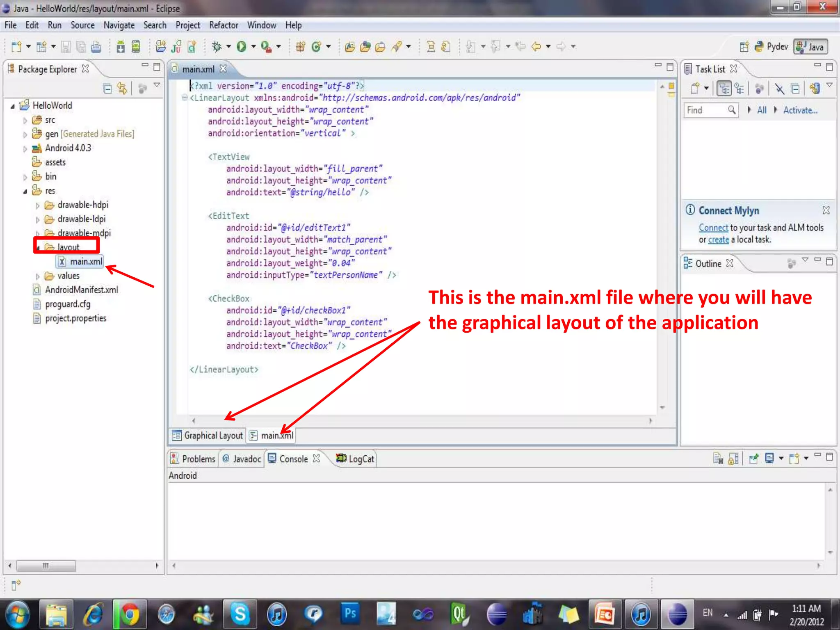This screenshot has width=840, height=630.
Task: Close the main.xml editor tab
Action: click(223, 69)
